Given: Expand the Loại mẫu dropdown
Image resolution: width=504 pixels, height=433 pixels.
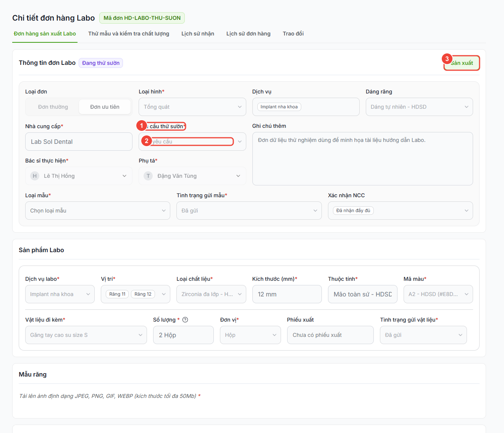Looking at the screenshot, I should click(98, 211).
